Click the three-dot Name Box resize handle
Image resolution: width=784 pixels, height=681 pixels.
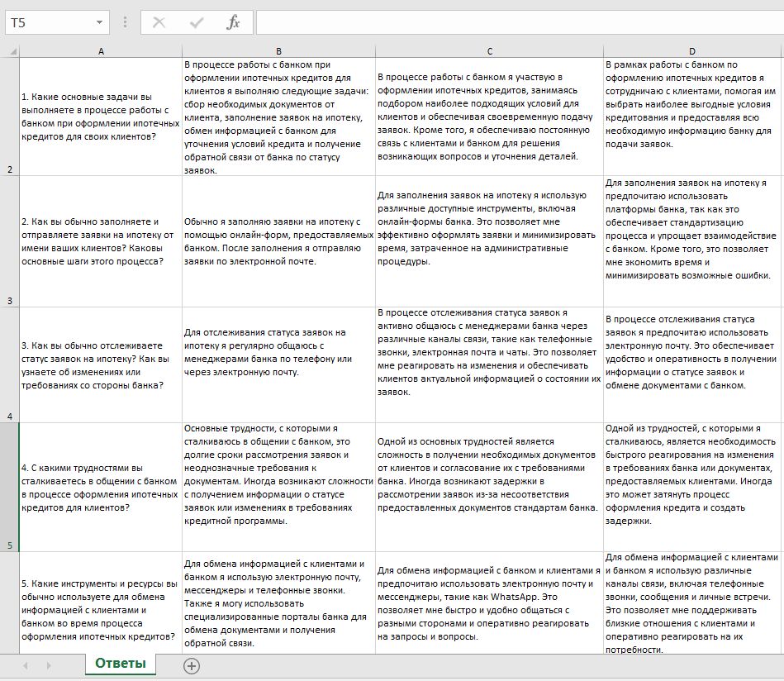tap(125, 22)
